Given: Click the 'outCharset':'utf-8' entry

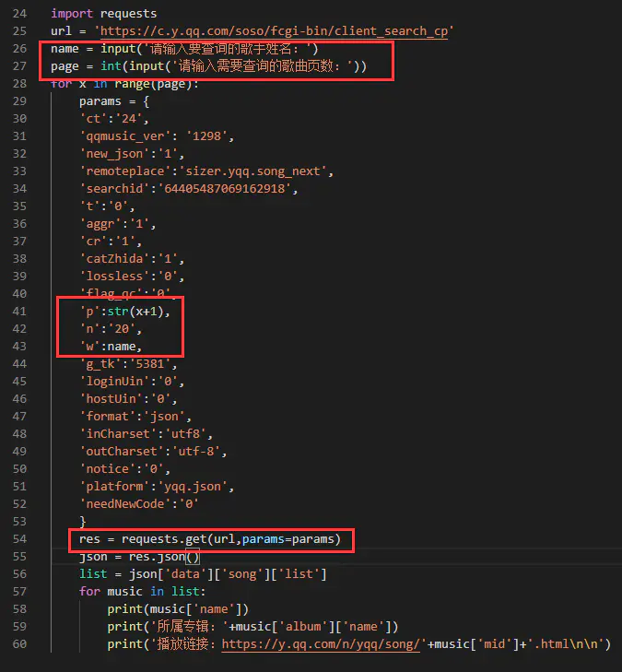Looking at the screenshot, I should [x=153, y=452].
